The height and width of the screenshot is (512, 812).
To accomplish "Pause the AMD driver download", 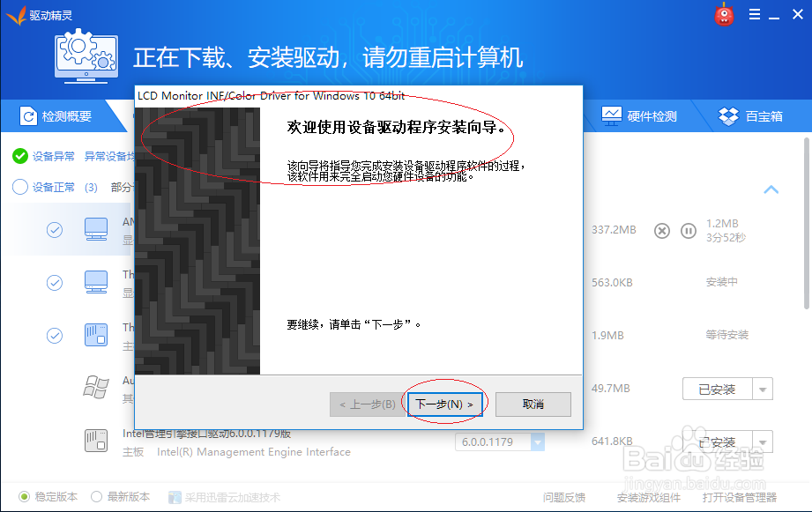I will point(689,230).
